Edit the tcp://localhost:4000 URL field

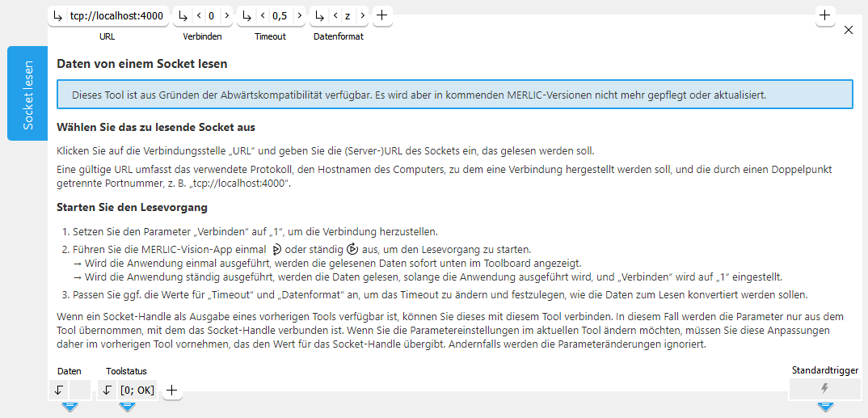click(116, 15)
